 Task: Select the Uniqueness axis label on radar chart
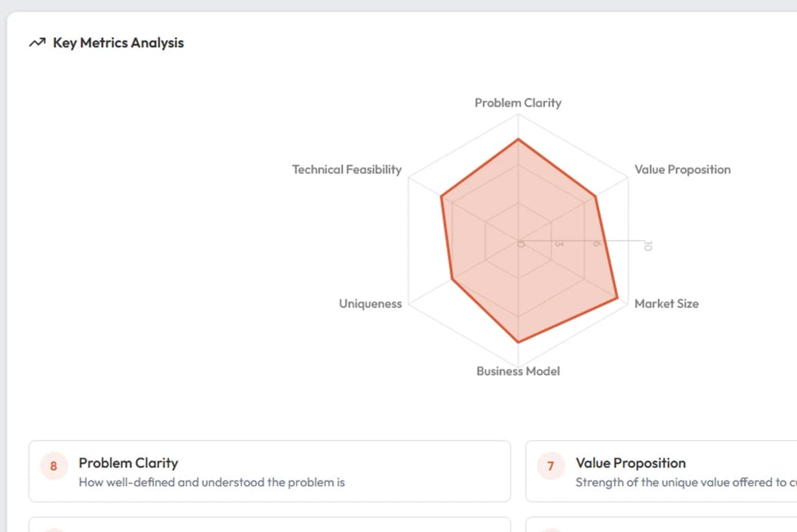pos(370,304)
